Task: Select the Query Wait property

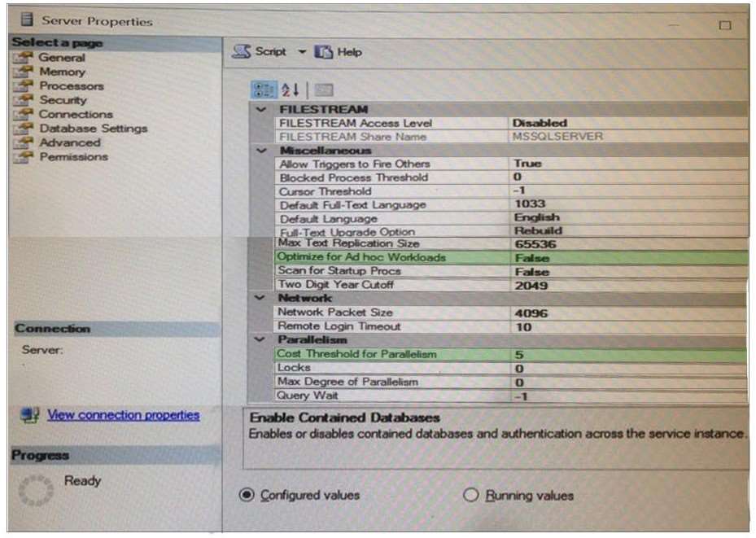Action: pos(510,396)
